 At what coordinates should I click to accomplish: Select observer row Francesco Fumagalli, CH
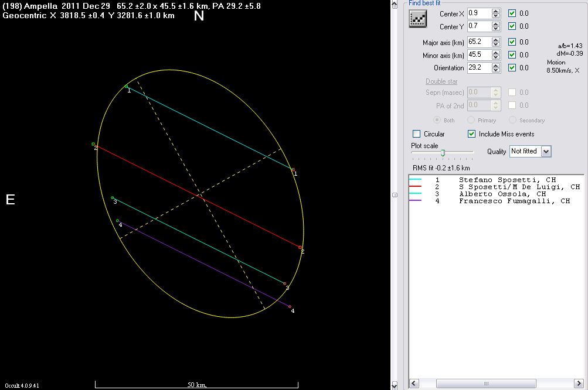point(496,201)
